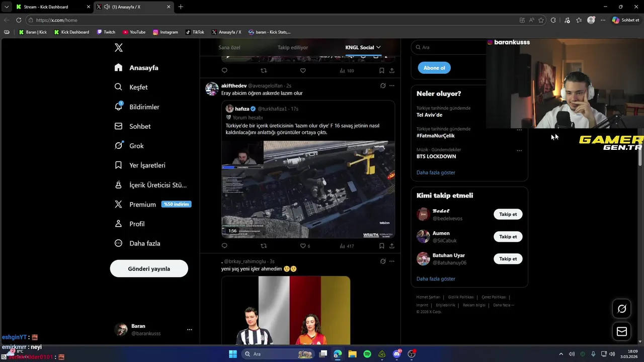Like the post with 189 views
The image size is (644, 362).
tap(303, 70)
